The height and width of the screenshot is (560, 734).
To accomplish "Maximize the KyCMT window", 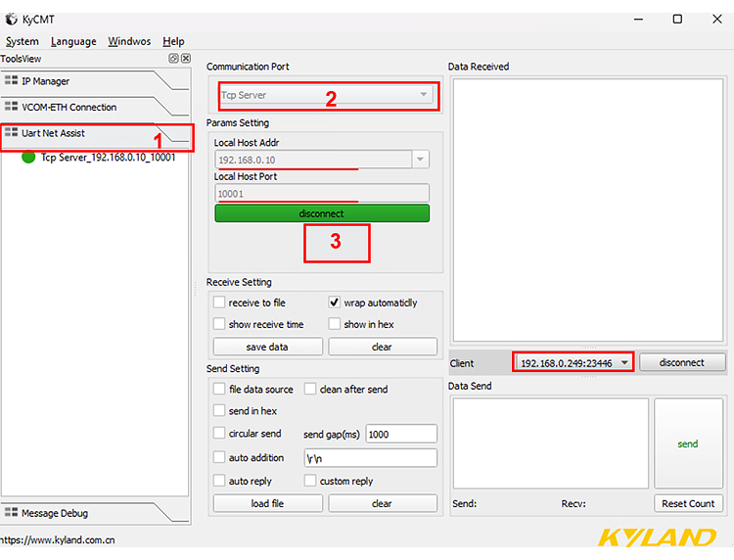I will 677,20.
